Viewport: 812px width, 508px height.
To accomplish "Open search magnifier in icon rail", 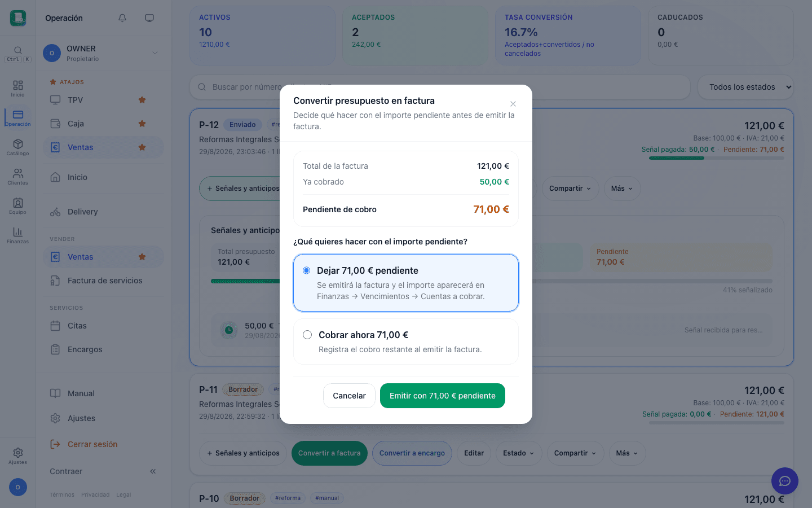I will pyautogui.click(x=18, y=50).
